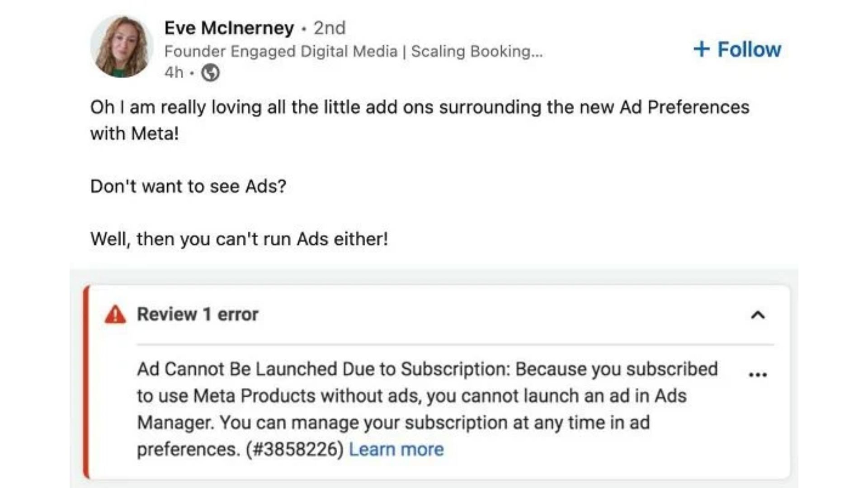Click the "you can't run Ads either" line

239,239
